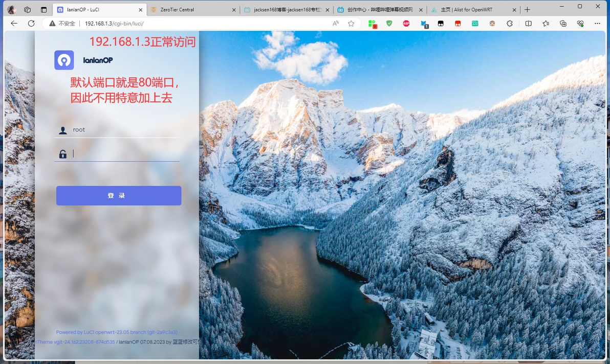Click the browser back arrow
Screen dimensions: 610x364
[14, 24]
